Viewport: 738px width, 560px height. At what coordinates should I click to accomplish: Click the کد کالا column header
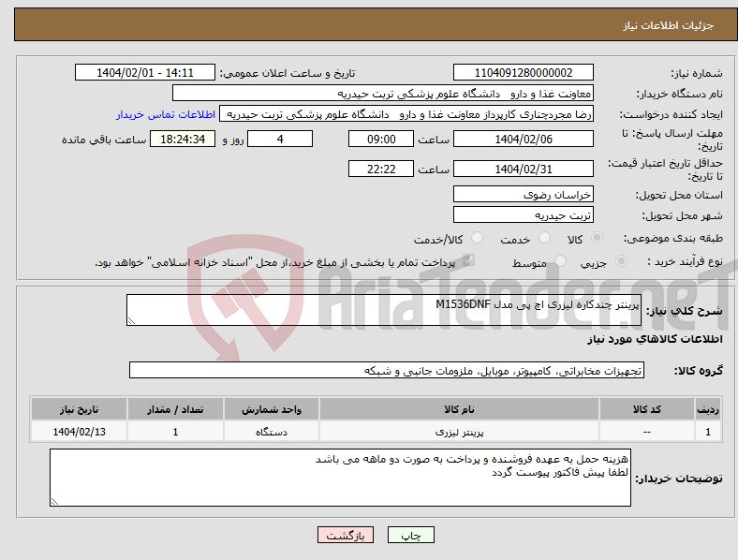[x=647, y=409]
